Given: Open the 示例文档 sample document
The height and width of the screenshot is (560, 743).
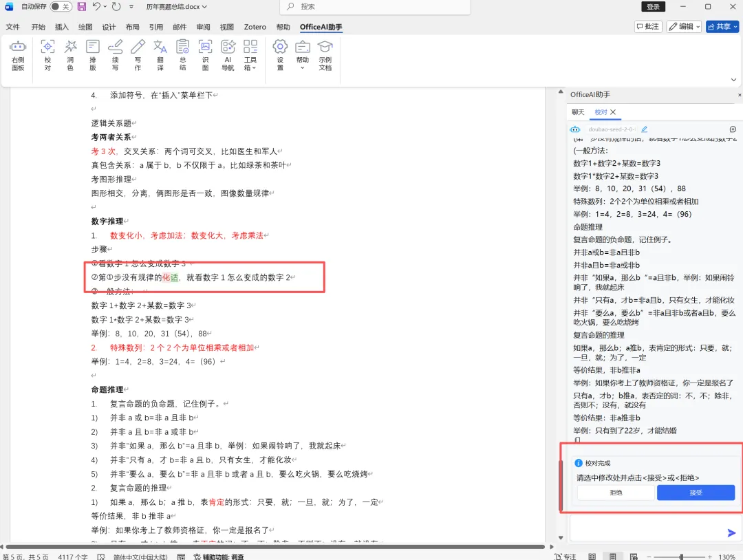Looking at the screenshot, I should 325,55.
